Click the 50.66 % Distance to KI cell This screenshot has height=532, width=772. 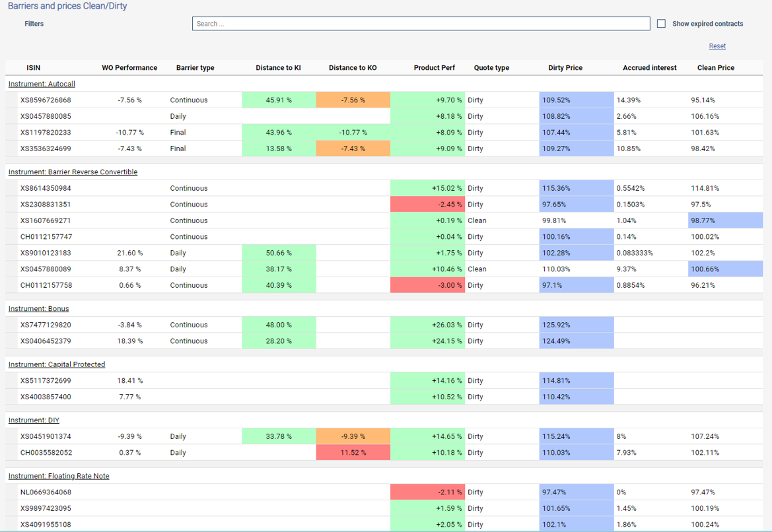coord(279,253)
